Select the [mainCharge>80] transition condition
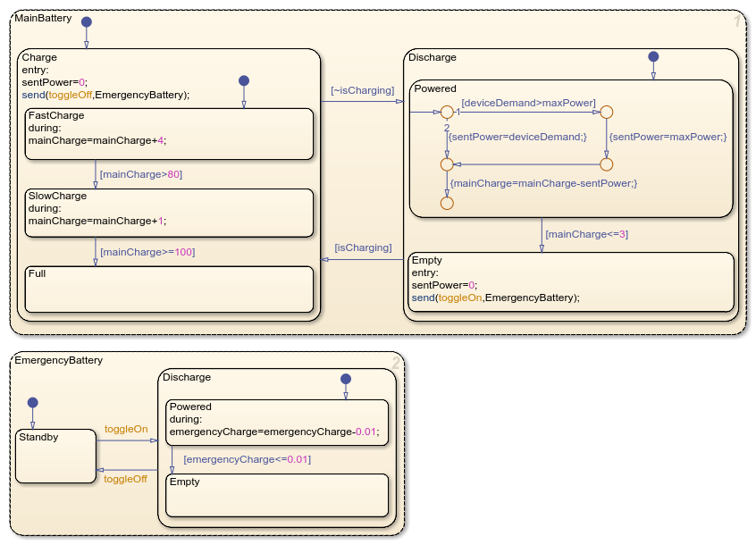 [x=141, y=173]
